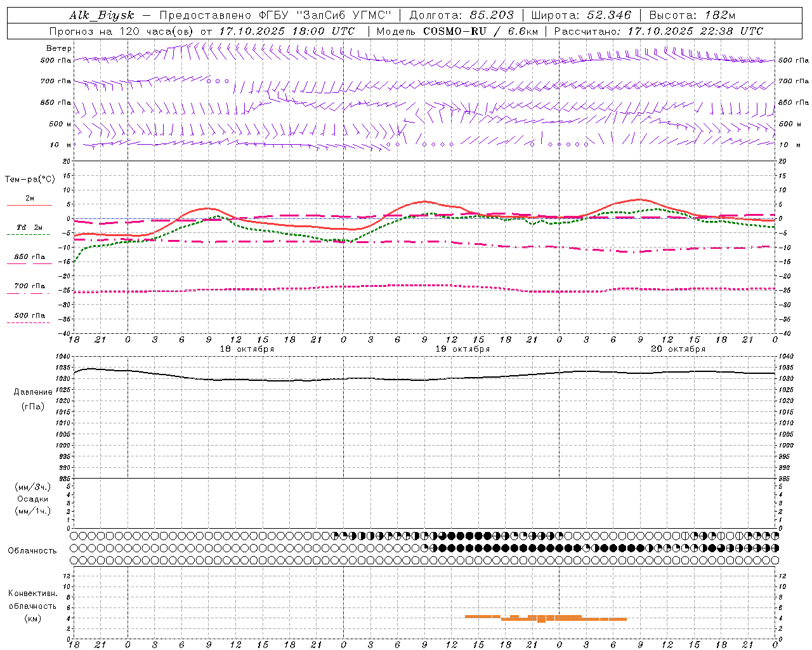812x650 pixels.
Task: Click the 'Широта: 52.346' latitude field
Action: [x=581, y=16]
